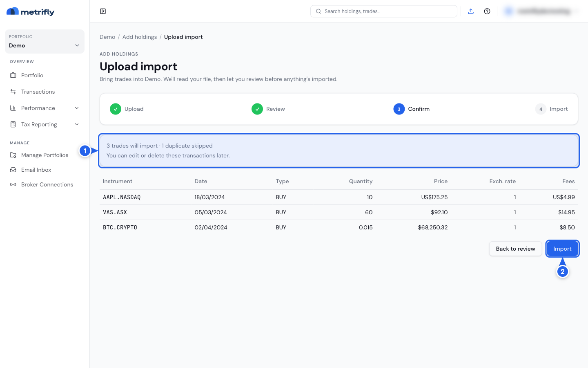Collapse the sidebar panel icon
The height and width of the screenshot is (368, 588).
103,11
